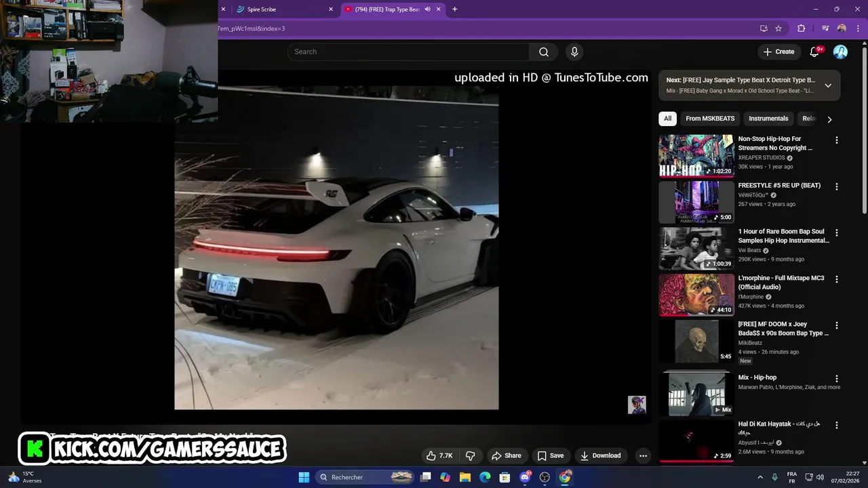Open Vei Beats channel link

[749, 251]
